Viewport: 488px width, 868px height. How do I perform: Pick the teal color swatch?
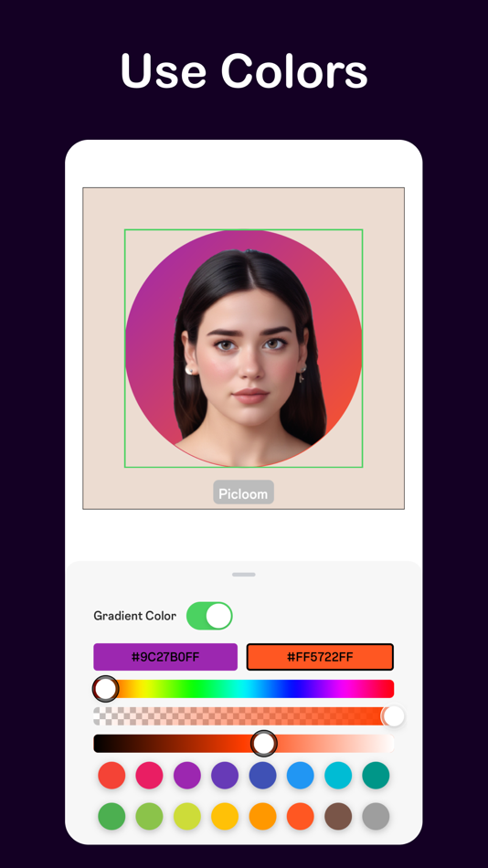pyautogui.click(x=377, y=775)
